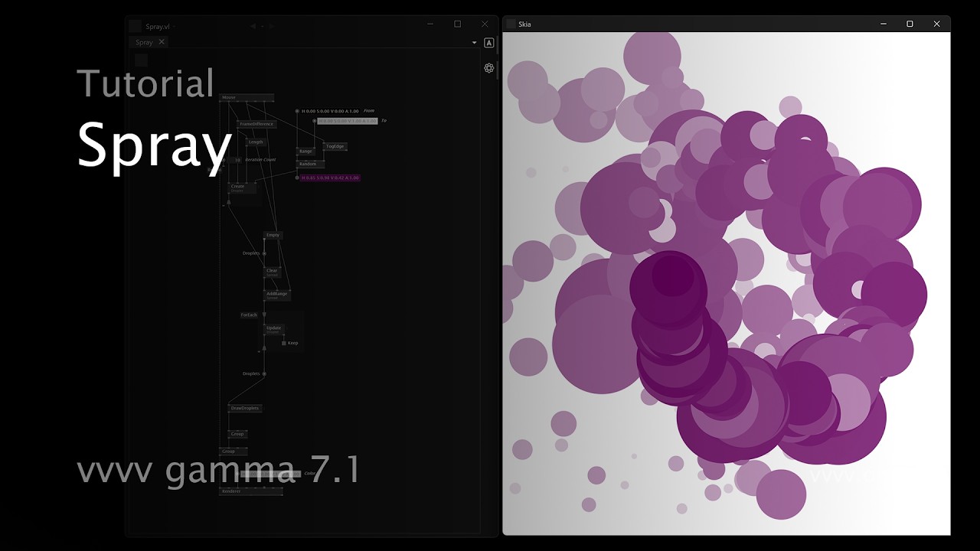Screen dimensions: 980x551
Task: Click the boxed 'A' icon in patch editor
Action: [489, 43]
